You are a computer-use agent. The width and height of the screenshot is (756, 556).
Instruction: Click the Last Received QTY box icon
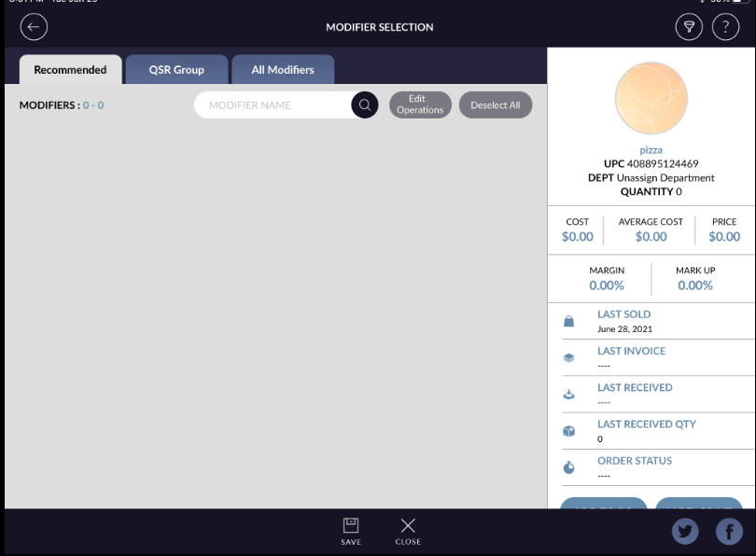(568, 431)
